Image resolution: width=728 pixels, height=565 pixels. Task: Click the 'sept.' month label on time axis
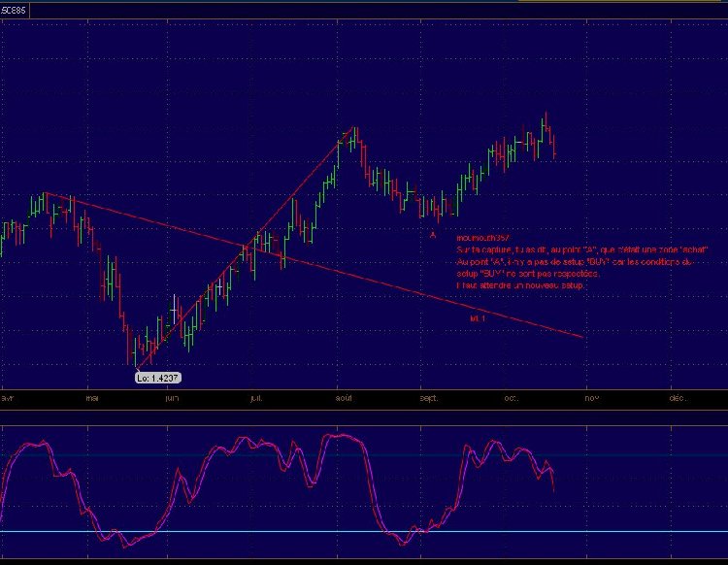tap(428, 398)
